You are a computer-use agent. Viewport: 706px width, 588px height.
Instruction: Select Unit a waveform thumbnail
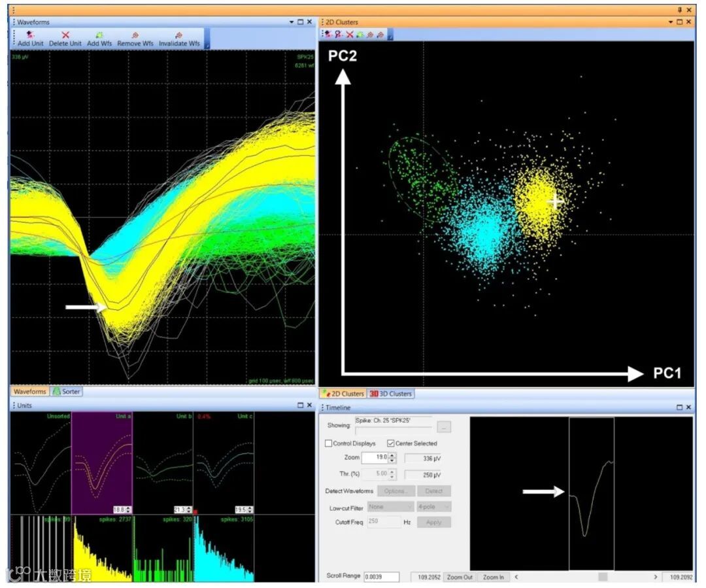click(102, 462)
